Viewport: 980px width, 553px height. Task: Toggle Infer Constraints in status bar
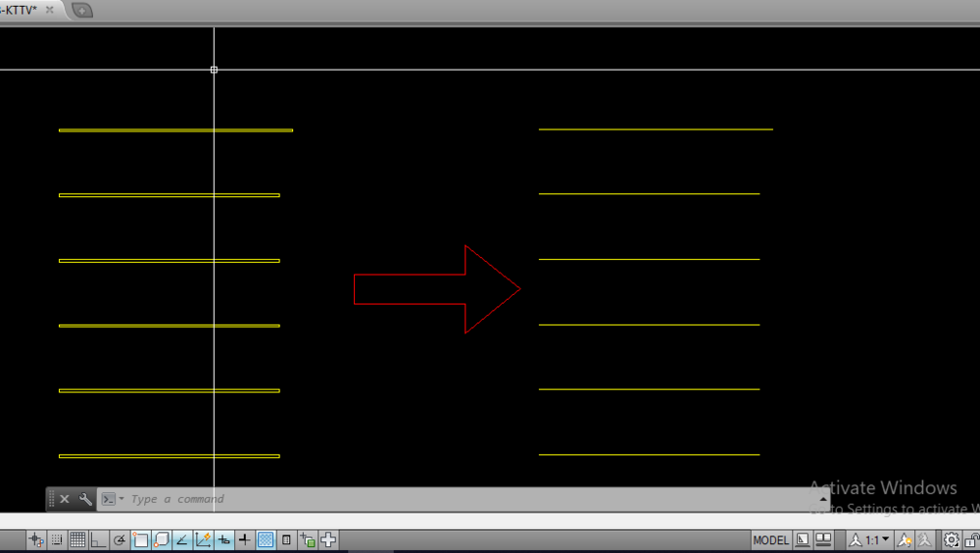[x=36, y=540]
